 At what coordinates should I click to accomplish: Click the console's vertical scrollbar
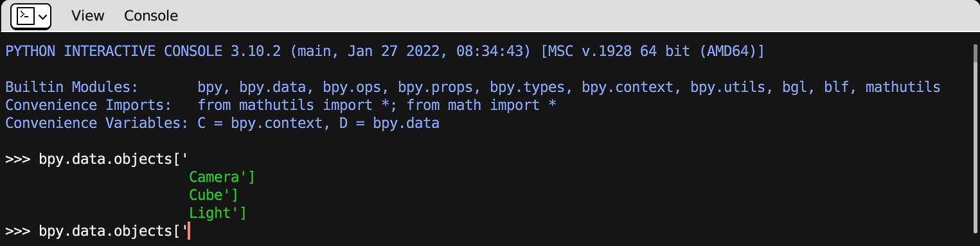coord(976,135)
